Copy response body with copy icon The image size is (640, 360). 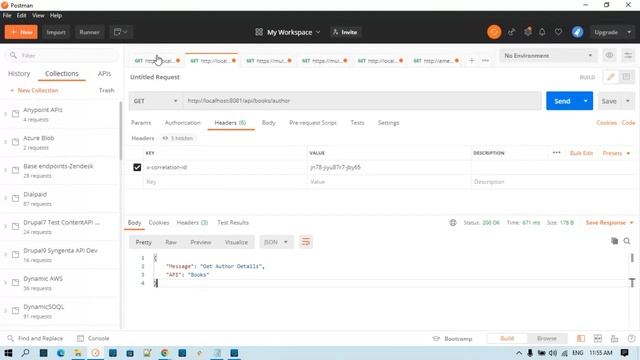(614, 241)
